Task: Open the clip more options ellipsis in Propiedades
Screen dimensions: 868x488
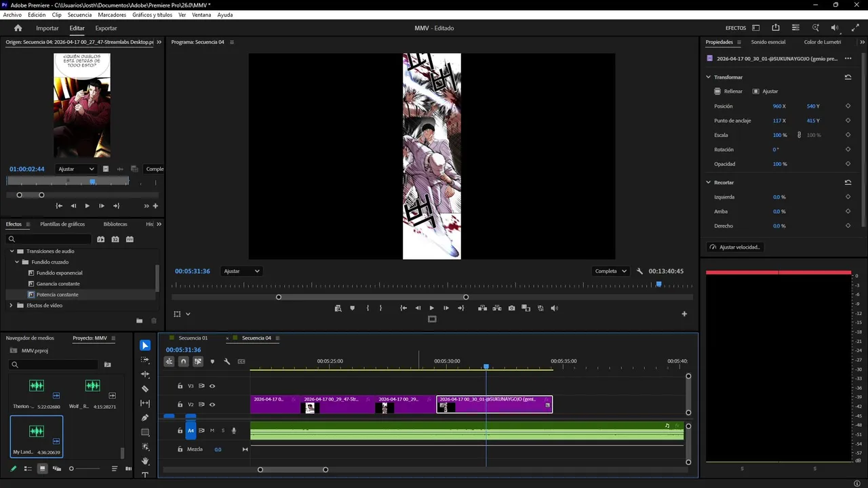Action: pyautogui.click(x=848, y=58)
